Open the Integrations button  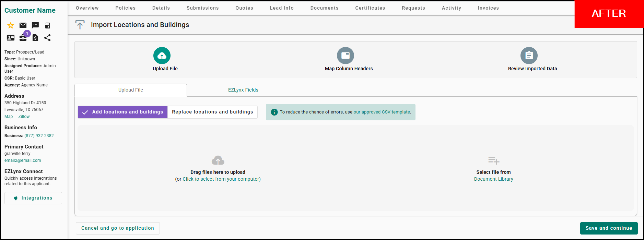click(33, 198)
